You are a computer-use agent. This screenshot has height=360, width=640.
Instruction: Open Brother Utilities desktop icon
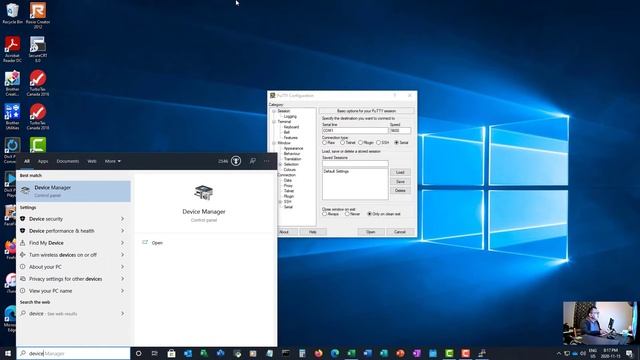pos(12,117)
